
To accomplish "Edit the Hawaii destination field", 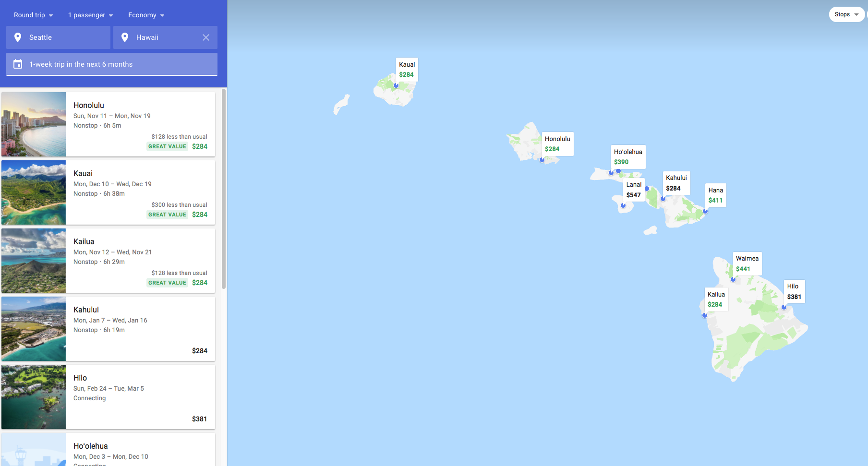I will point(165,37).
